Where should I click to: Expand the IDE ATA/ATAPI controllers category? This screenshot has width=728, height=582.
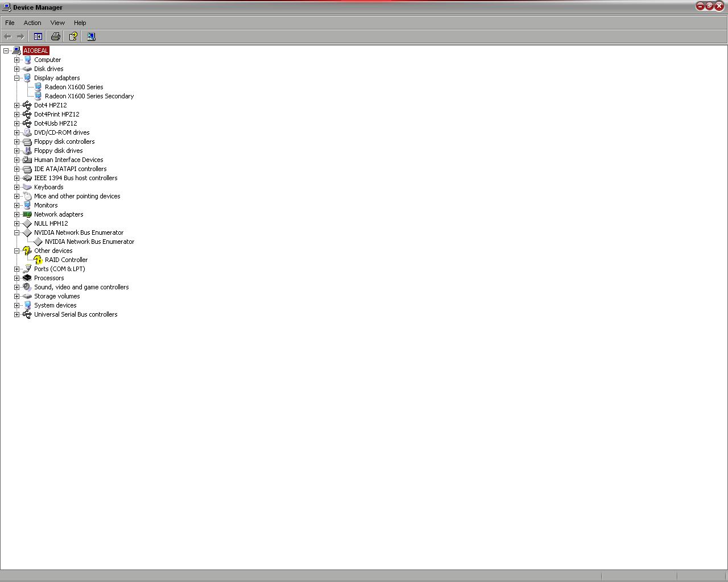pyautogui.click(x=17, y=169)
